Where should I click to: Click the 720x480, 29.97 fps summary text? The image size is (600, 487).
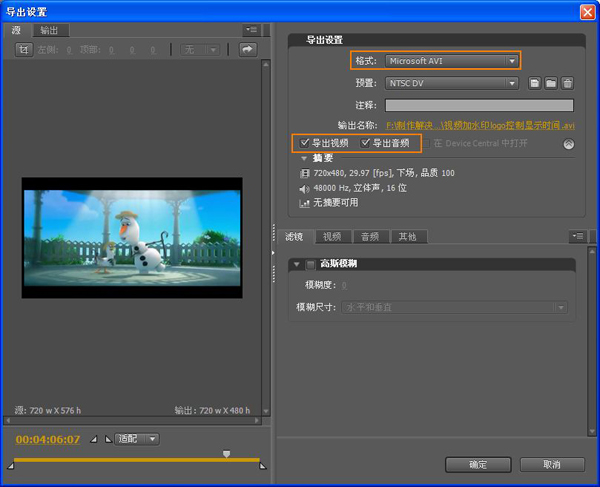click(384, 173)
